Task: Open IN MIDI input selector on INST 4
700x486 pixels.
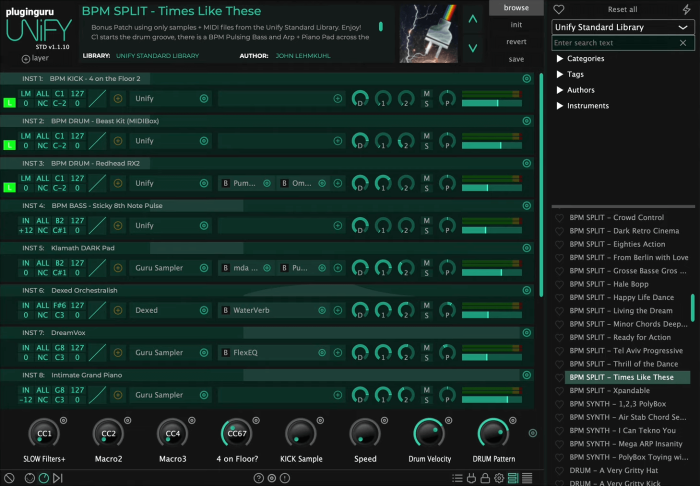Action: pos(26,220)
